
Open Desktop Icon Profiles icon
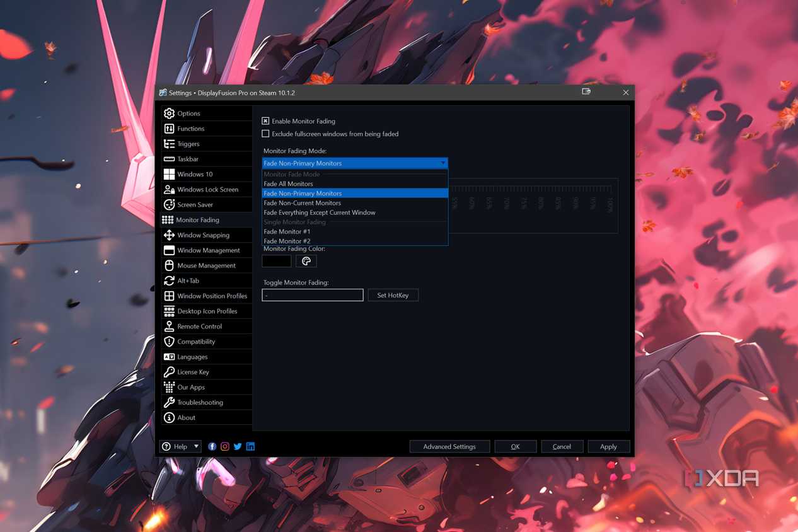tap(169, 311)
